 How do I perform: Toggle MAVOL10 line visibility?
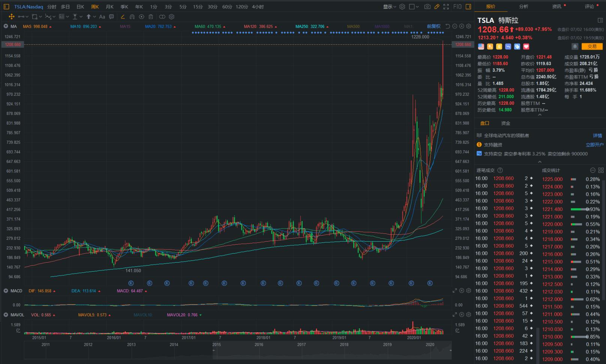pos(143,315)
